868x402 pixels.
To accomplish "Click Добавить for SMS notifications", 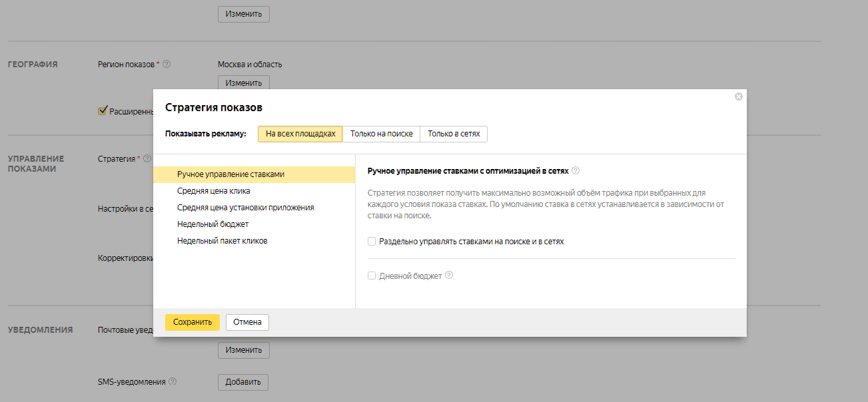I will (x=243, y=382).
